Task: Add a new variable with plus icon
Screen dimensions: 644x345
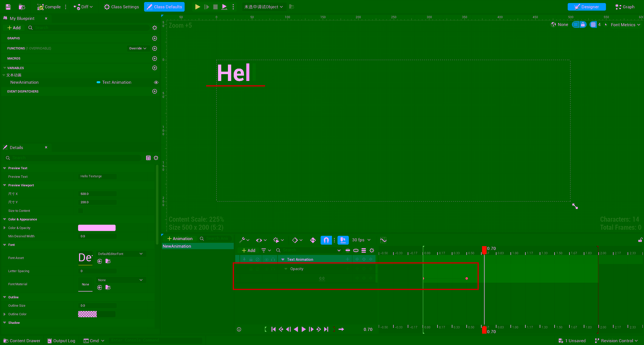Action: (x=155, y=68)
